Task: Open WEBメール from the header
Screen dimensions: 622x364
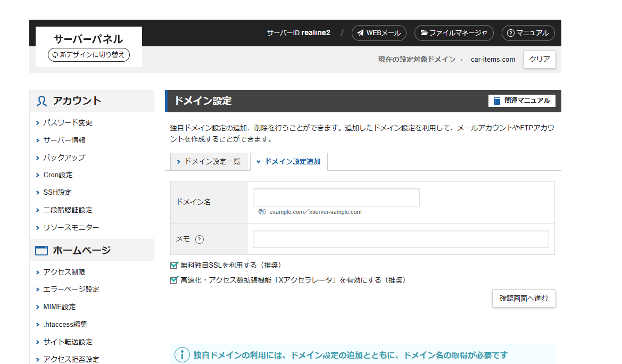Action: [379, 33]
